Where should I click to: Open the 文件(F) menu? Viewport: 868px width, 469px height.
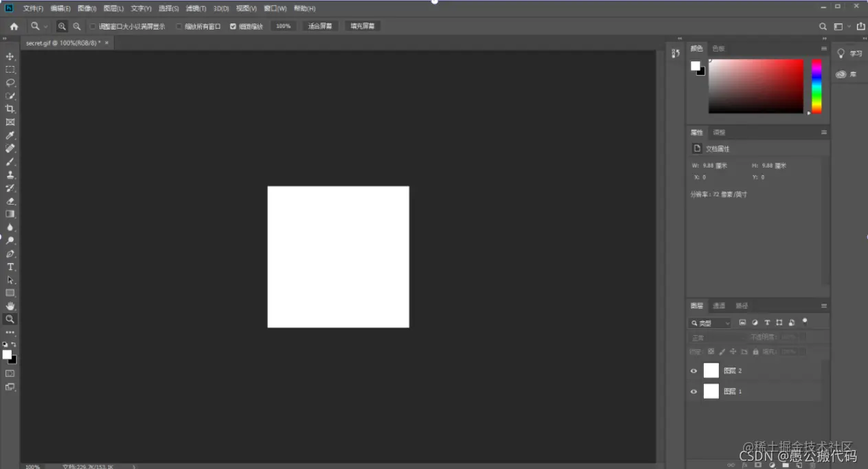coord(33,8)
